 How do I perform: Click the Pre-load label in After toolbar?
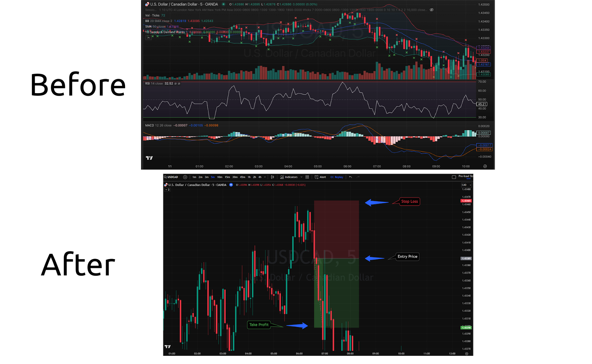(x=465, y=176)
